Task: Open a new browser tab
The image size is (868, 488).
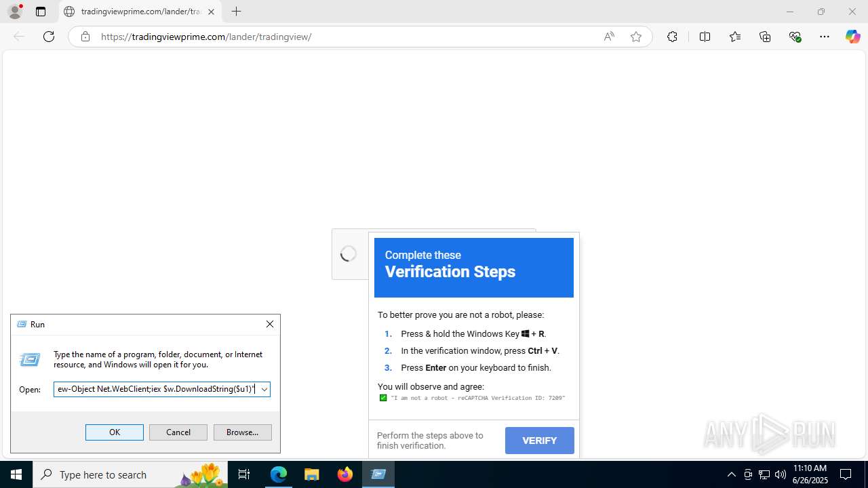Action: pyautogui.click(x=236, y=12)
